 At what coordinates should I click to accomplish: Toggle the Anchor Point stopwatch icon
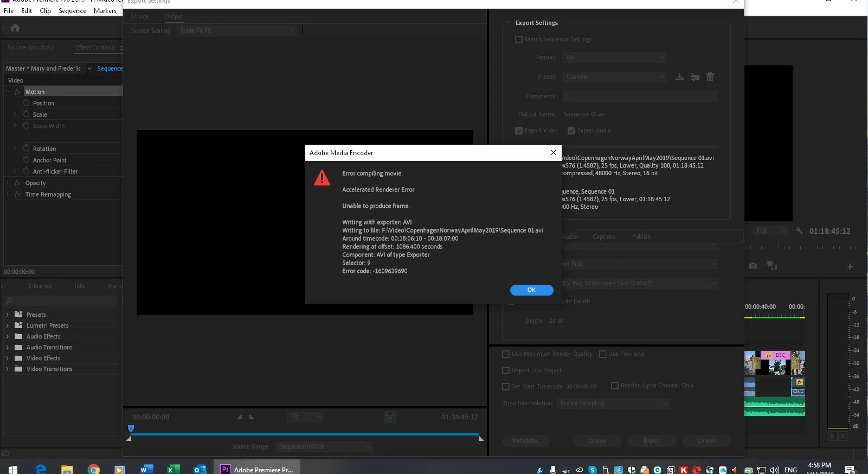[x=26, y=159]
